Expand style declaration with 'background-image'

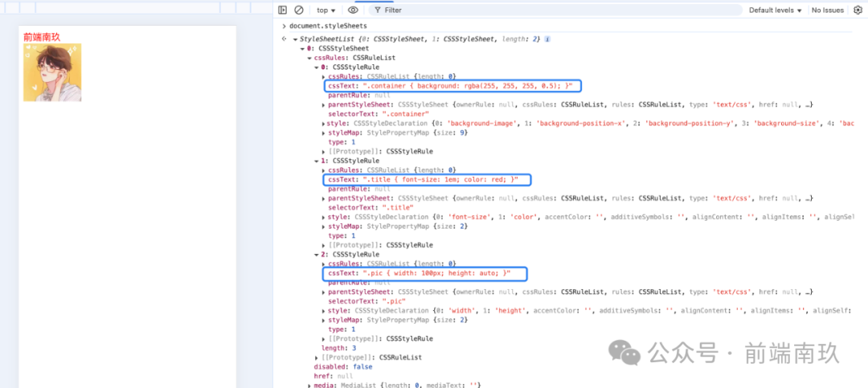(x=324, y=124)
